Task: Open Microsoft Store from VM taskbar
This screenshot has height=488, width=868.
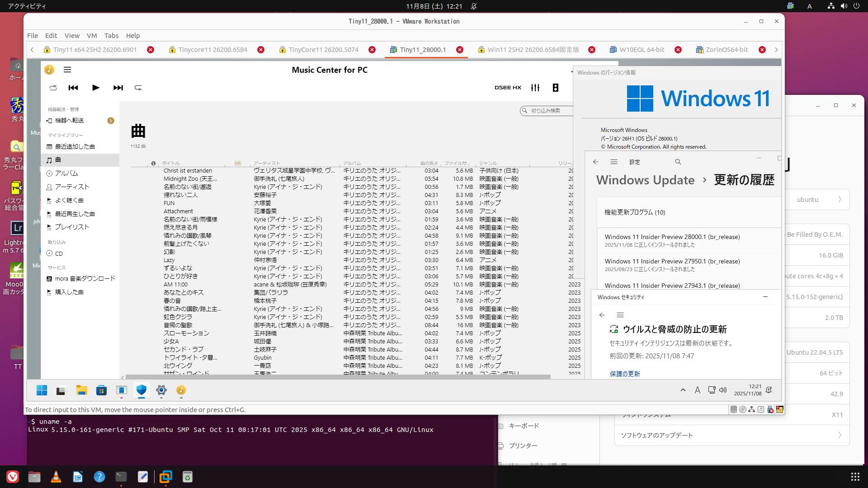Action: 101,390
